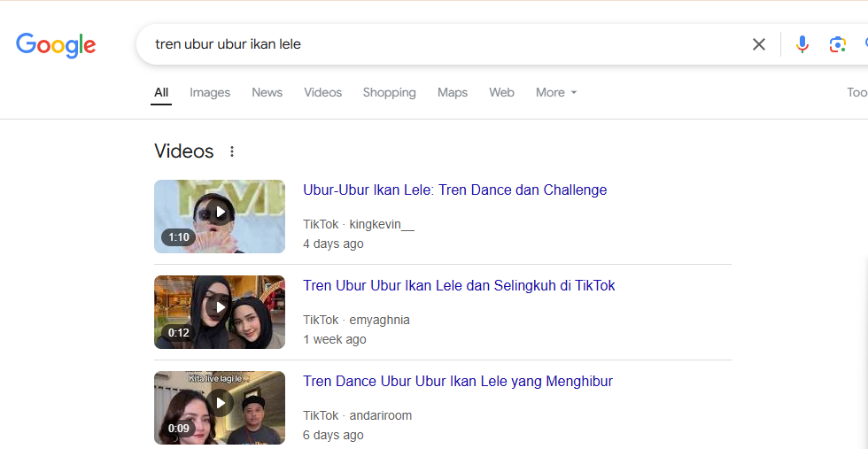This screenshot has width=868, height=449.
Task: Click the 'Videos' section heading
Action: [x=184, y=151]
